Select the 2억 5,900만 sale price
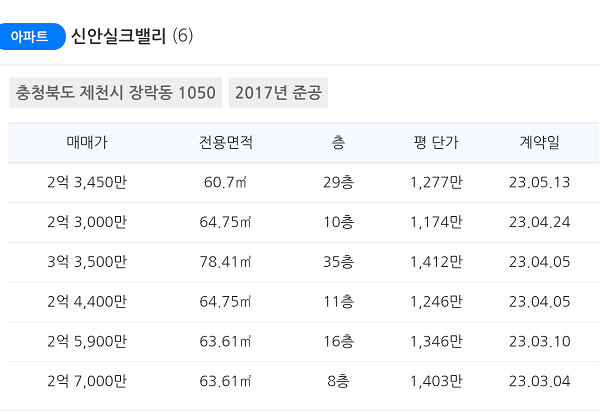This screenshot has height=414, width=600. point(87,342)
